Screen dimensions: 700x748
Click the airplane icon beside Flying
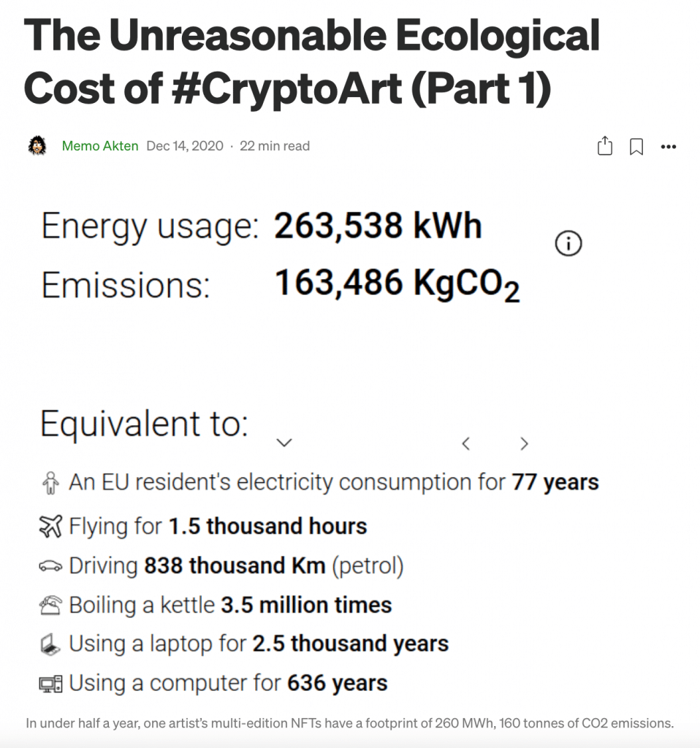coord(50,527)
